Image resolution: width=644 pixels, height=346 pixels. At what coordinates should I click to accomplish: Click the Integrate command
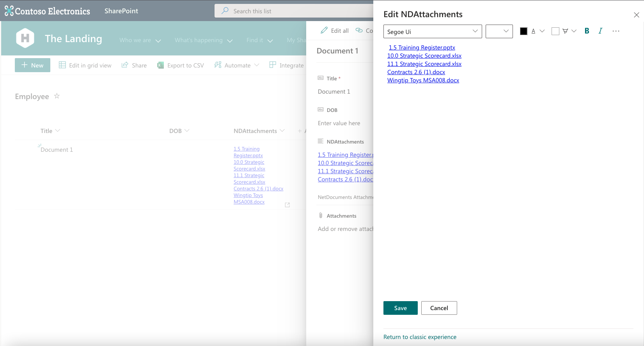pos(287,65)
